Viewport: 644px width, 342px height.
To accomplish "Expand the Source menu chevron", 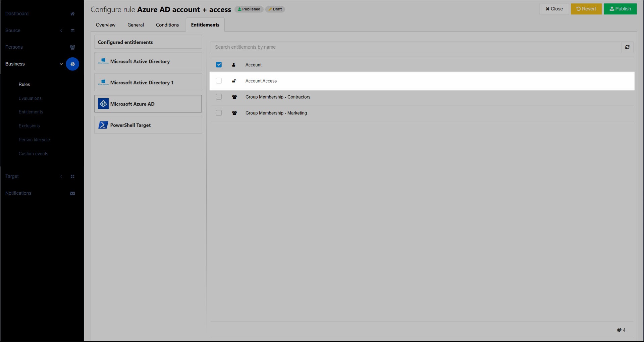I will pyautogui.click(x=61, y=31).
